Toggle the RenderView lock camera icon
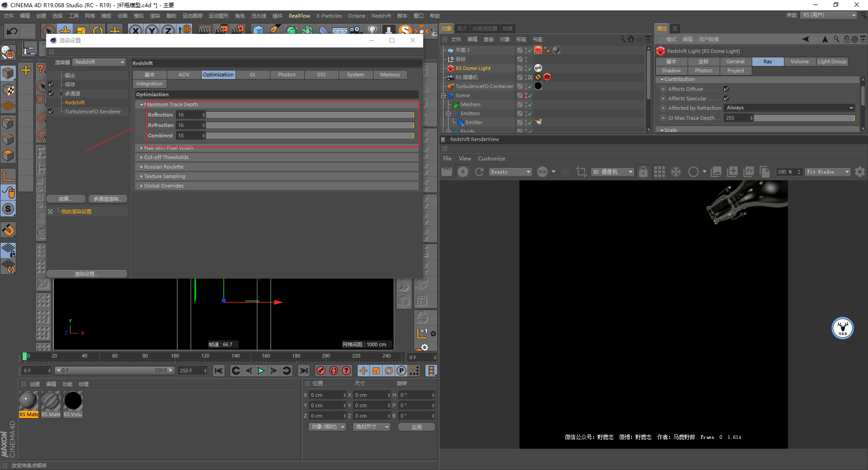This screenshot has height=470, width=868. click(643, 172)
